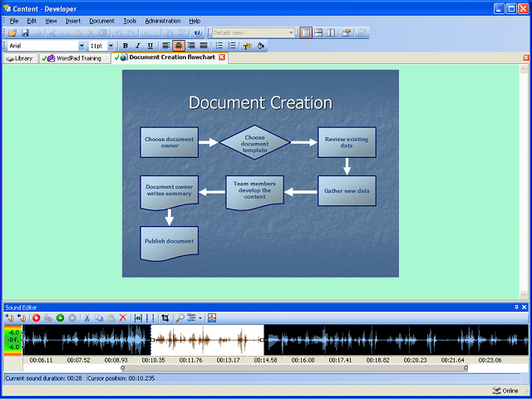Click the amplify volume bars icon
532x399 pixels.
tap(212, 318)
